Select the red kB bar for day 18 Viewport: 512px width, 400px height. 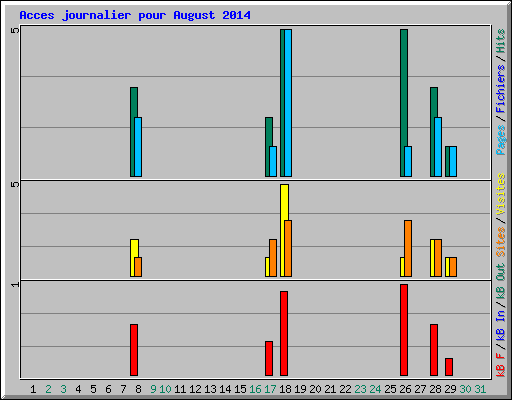pyautogui.click(x=284, y=333)
